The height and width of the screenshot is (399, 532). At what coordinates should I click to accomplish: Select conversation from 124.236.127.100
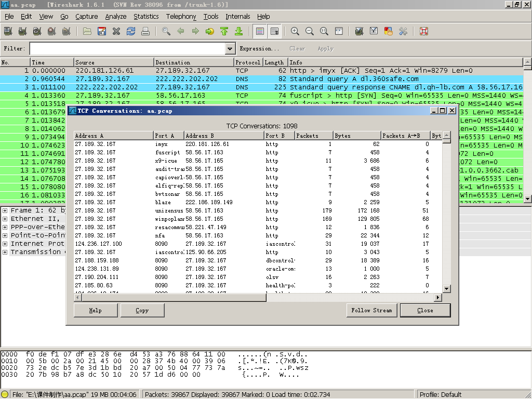click(x=258, y=244)
